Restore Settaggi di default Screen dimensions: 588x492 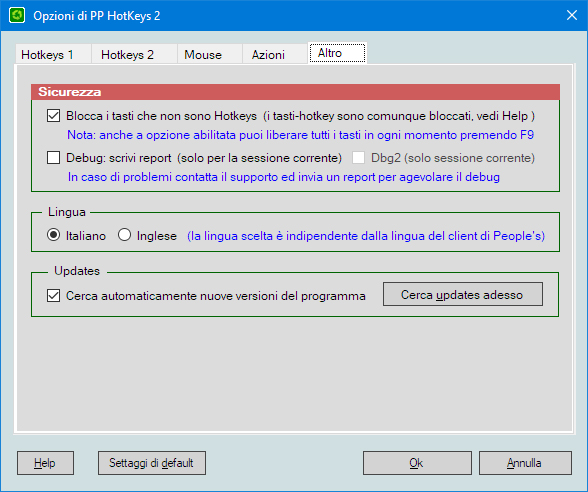152,463
